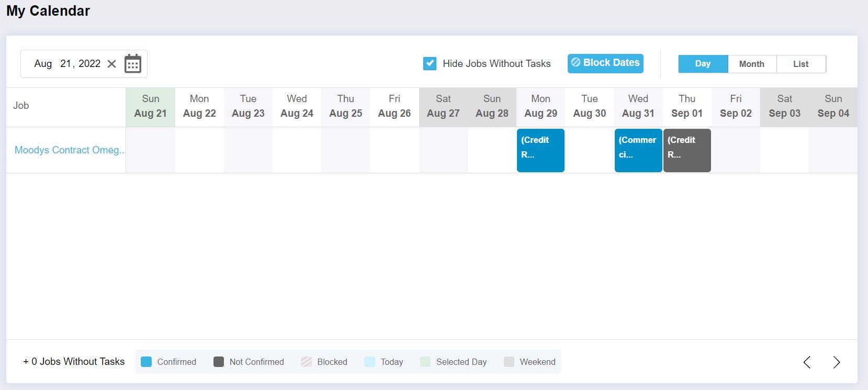Switch to Month view tab
The width and height of the screenshot is (868, 390).
pyautogui.click(x=752, y=64)
